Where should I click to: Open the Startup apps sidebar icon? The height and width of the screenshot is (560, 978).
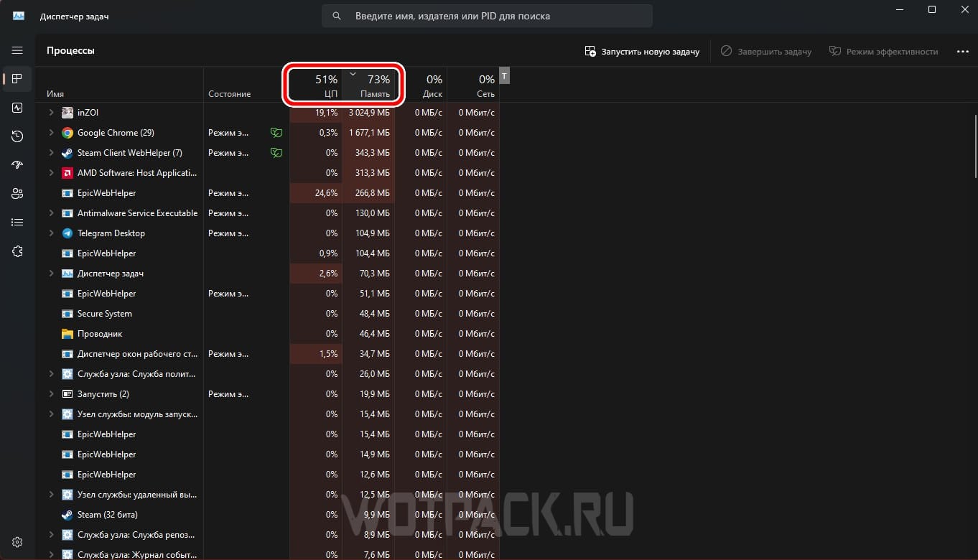pyautogui.click(x=17, y=165)
